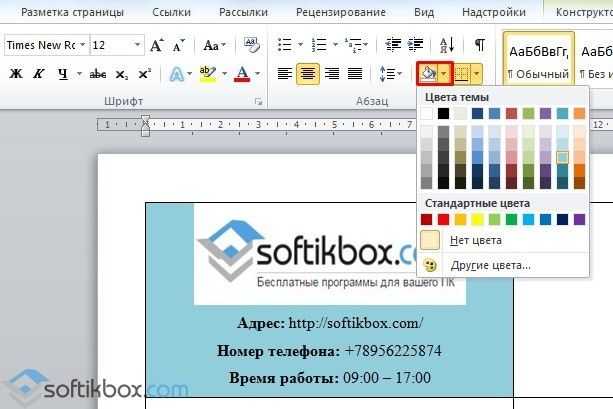Viewport: 613px width, 409px height.
Task: Apply Без интервала style
Action: pos(595,59)
